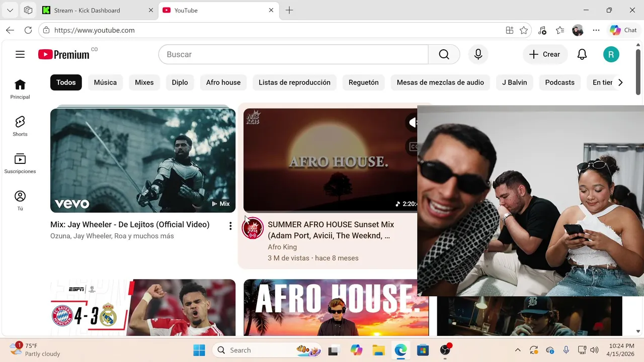
Task: Open the R account avatar menu
Action: pos(611,54)
